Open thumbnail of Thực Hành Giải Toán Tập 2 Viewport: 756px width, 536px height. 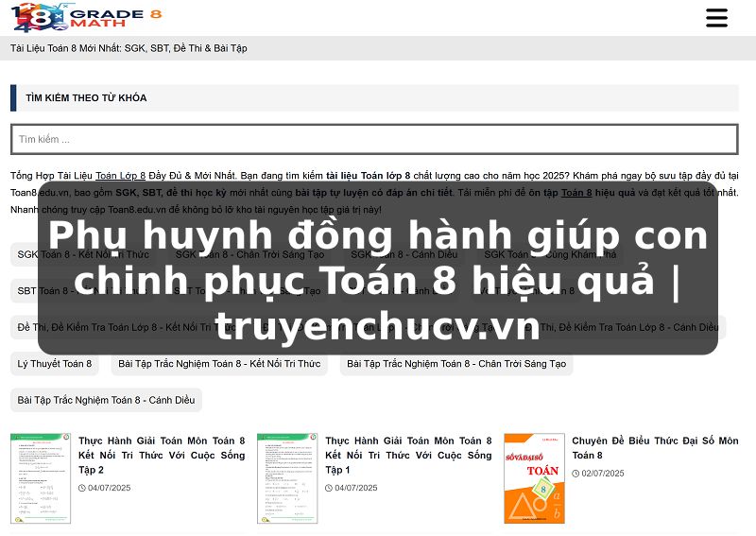point(41,478)
